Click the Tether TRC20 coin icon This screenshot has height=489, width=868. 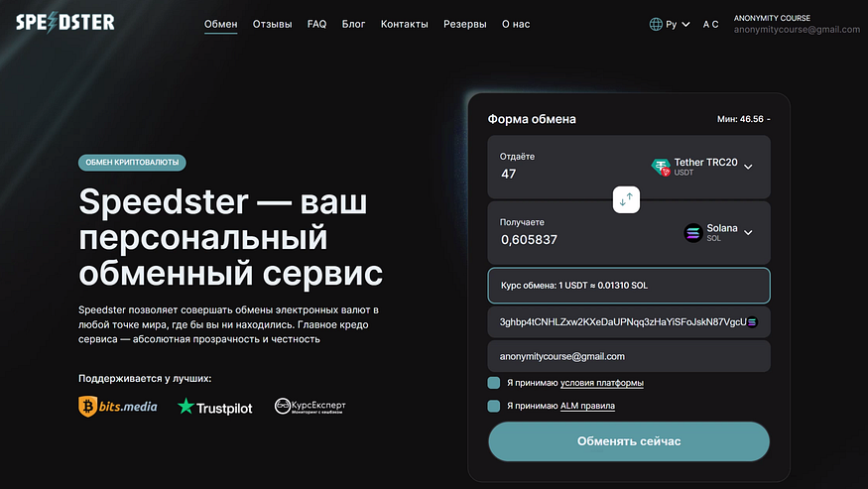click(661, 166)
